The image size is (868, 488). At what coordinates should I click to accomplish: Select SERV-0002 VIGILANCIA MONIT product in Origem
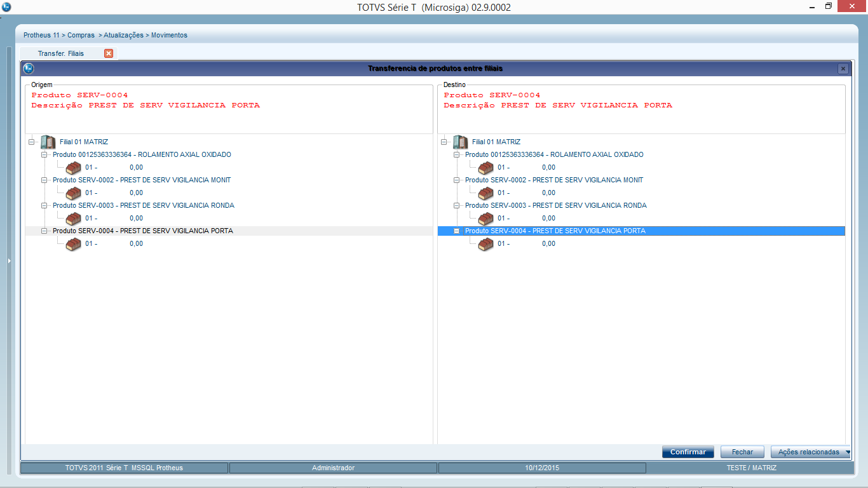pos(142,180)
